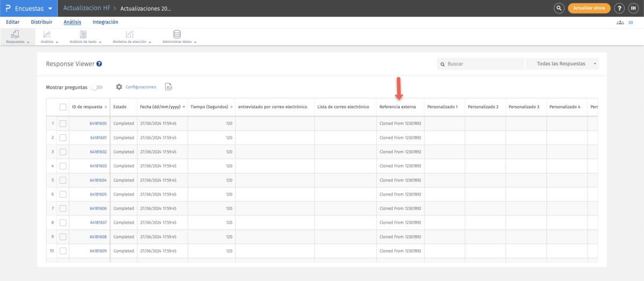The width and height of the screenshot is (644, 281).
Task: Toggle the Mostrar preguntas switch
Action: (x=97, y=87)
